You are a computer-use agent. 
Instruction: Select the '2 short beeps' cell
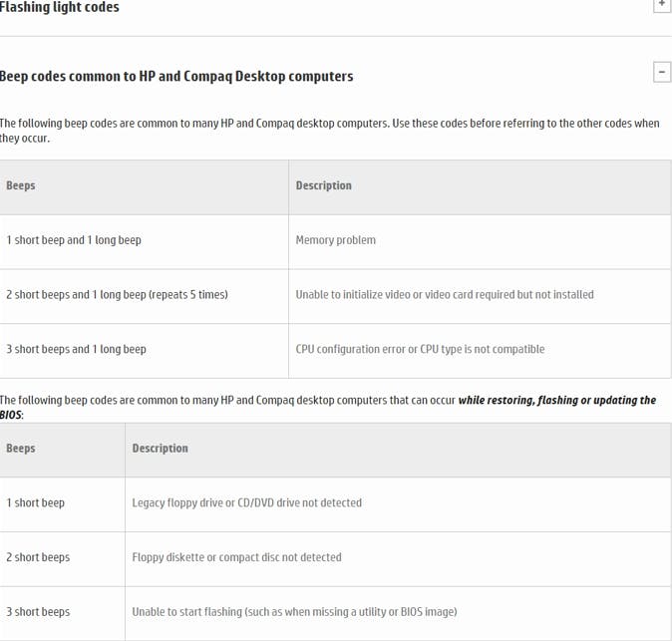pos(38,557)
